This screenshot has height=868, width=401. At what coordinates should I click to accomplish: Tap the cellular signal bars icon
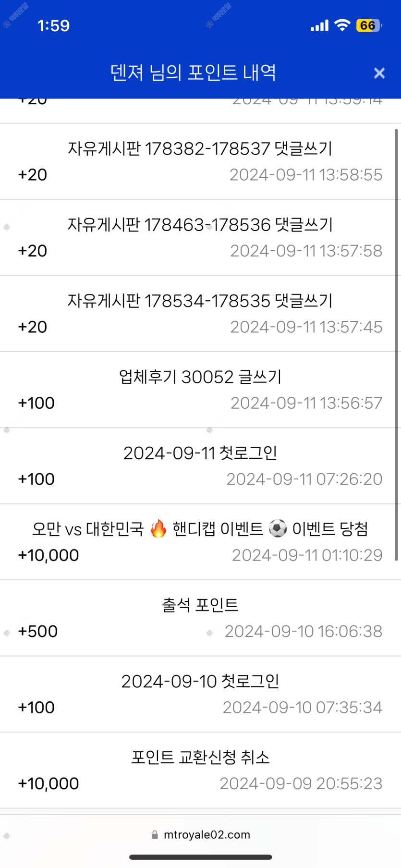[319, 26]
